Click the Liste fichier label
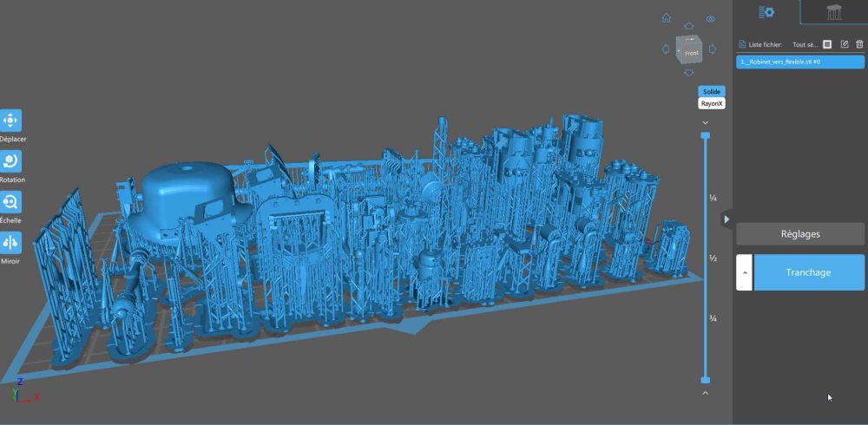The height and width of the screenshot is (425, 868). tap(765, 45)
